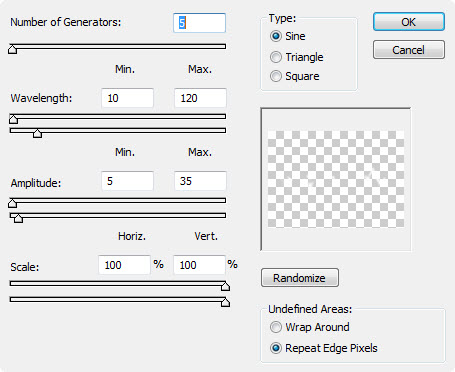Viewport: 455px width, 372px height.
Task: Click the Wavelength minimum slider handle
Action: [13, 119]
